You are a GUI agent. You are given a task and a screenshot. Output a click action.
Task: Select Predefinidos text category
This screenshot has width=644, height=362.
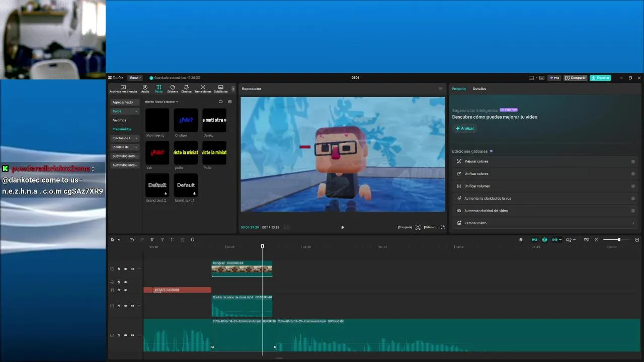[x=122, y=129]
